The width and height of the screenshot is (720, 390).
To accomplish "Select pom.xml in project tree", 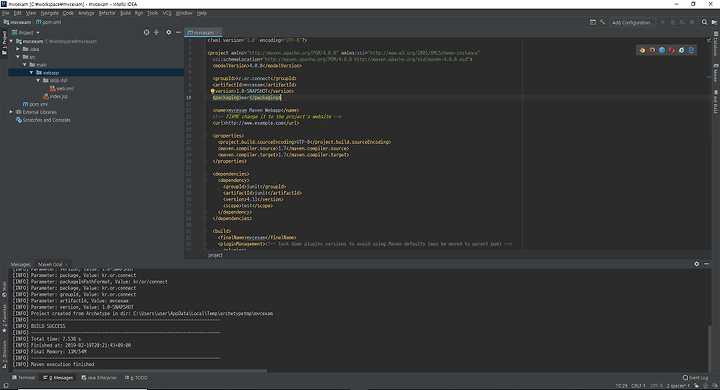I will click(x=35, y=104).
